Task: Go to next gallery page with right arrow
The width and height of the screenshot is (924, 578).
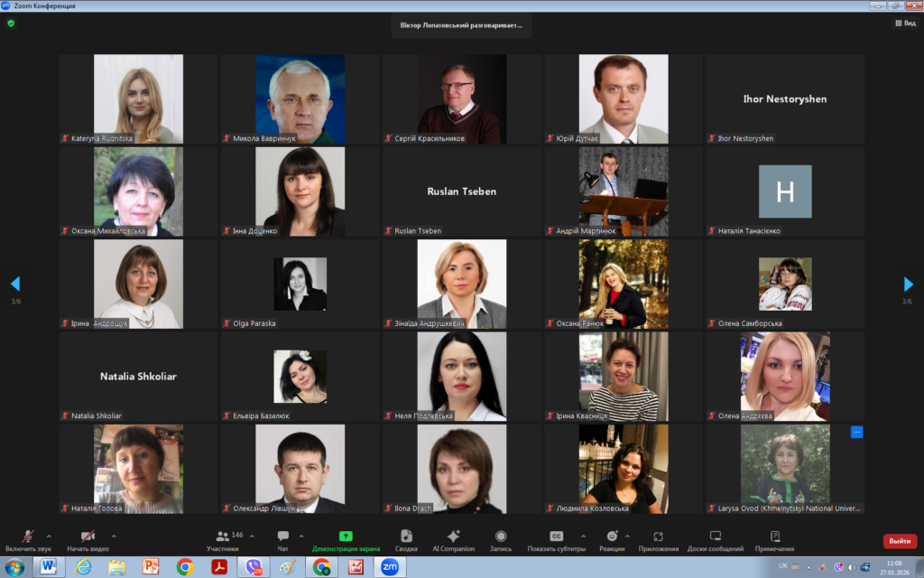Action: 908,284
